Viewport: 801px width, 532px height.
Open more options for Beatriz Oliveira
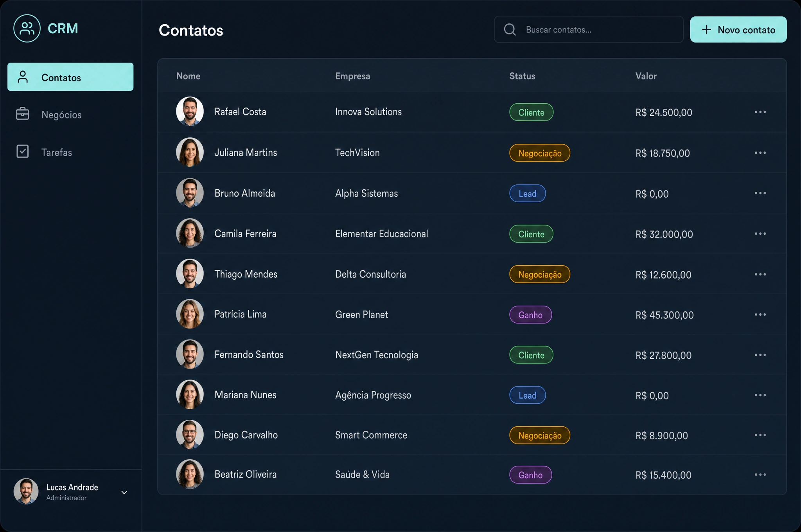[760, 475]
